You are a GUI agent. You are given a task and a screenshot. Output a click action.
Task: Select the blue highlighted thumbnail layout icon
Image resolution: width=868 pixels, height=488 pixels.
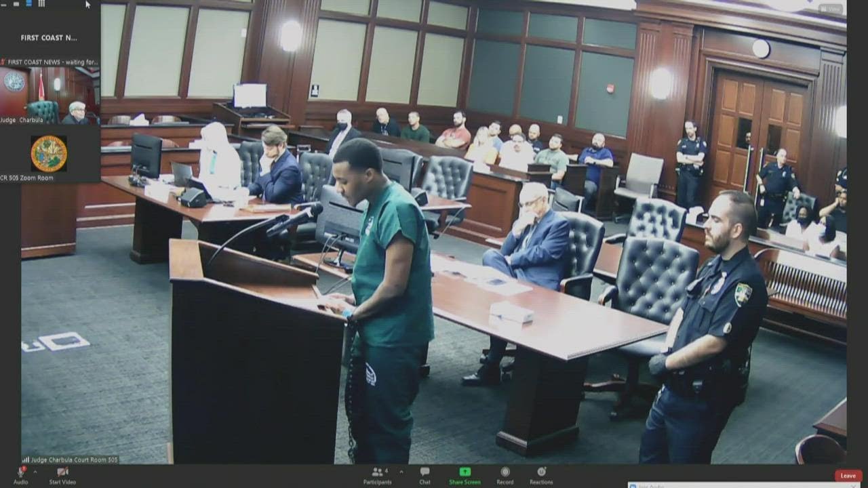coord(29,3)
